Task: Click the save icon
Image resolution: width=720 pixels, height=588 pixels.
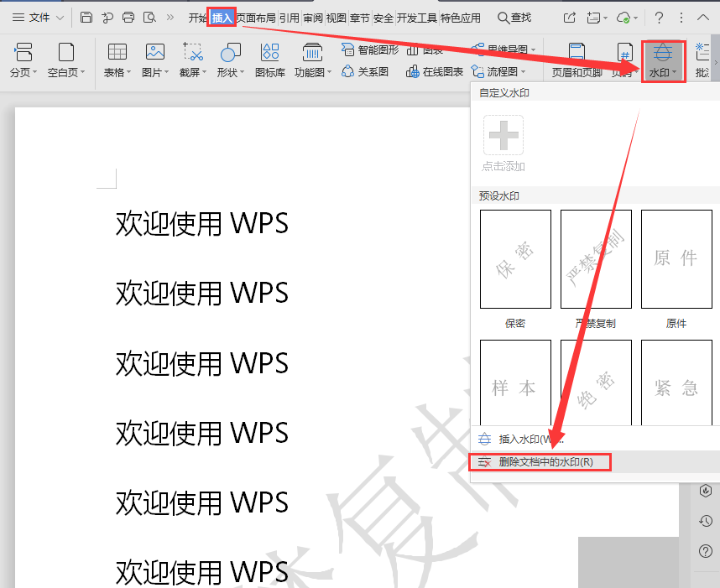Action: (86, 18)
